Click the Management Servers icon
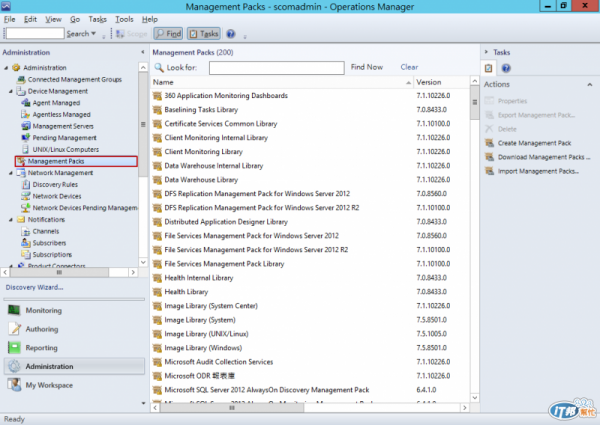 coord(26,126)
